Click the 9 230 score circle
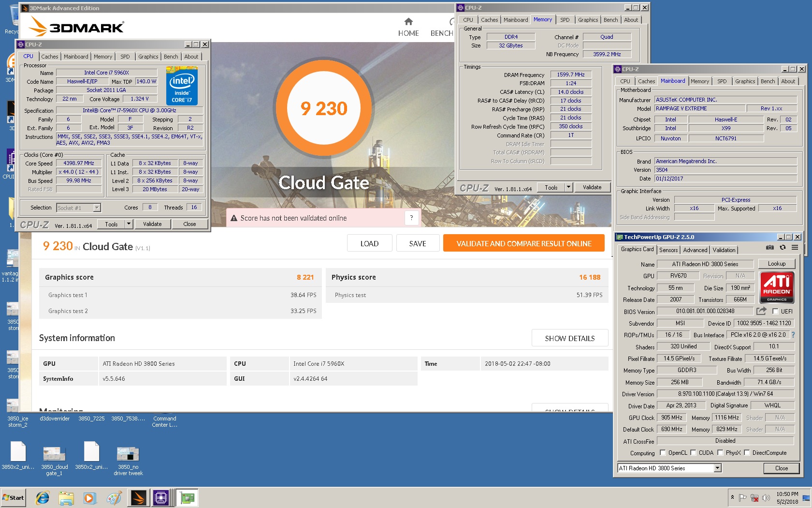Viewport: 812px width, 508px height. [324, 108]
